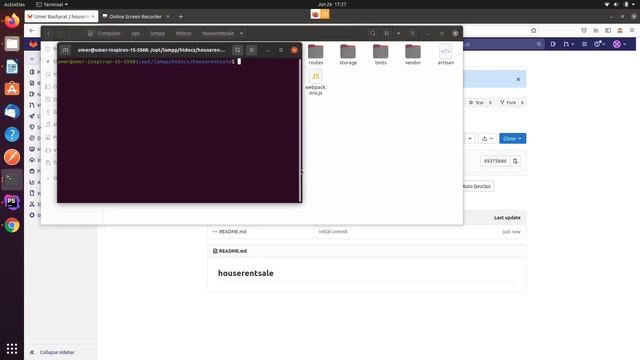Launch Postman from the dock
The height and width of the screenshot is (360, 640).
click(12, 157)
